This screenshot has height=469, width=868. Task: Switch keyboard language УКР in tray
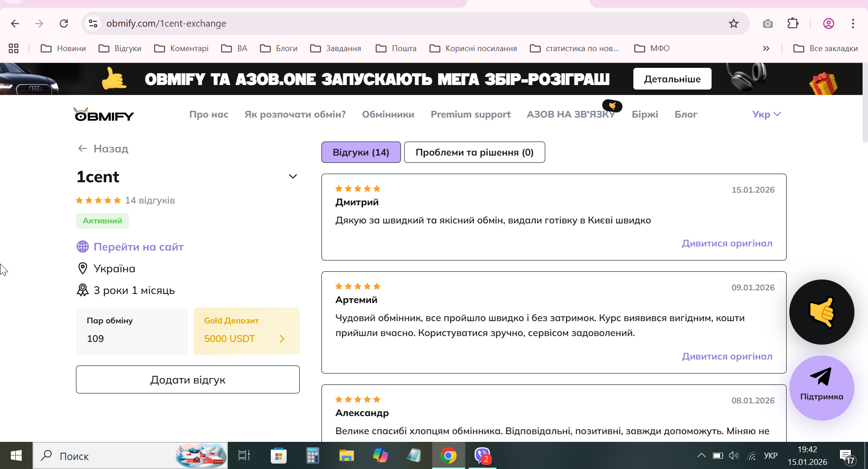770,456
